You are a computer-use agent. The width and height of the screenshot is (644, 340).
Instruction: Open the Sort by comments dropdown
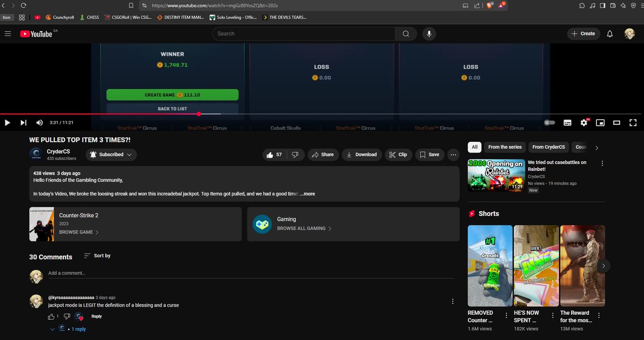pos(98,256)
